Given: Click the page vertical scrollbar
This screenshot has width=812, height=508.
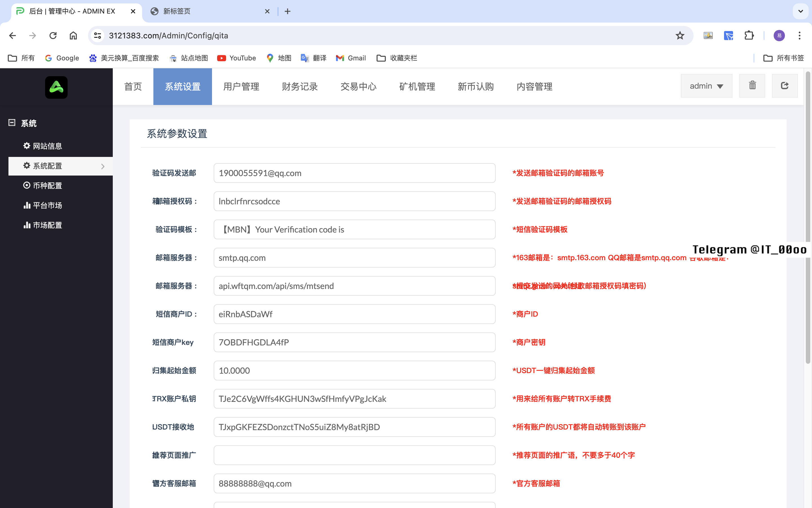Looking at the screenshot, I should [808, 218].
